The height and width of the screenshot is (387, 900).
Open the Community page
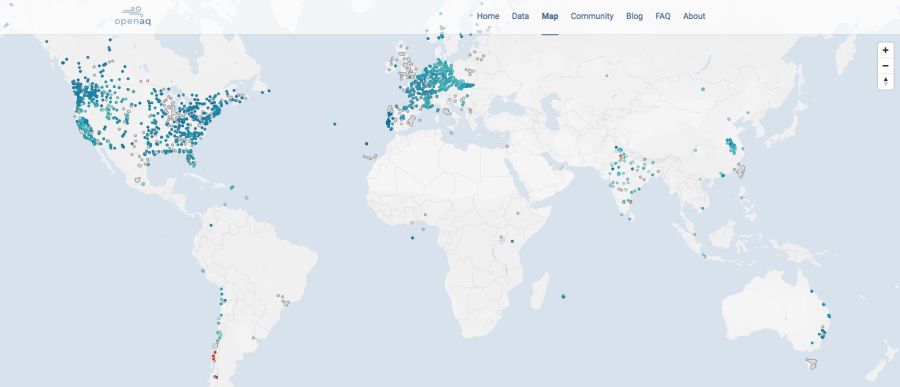pos(592,16)
